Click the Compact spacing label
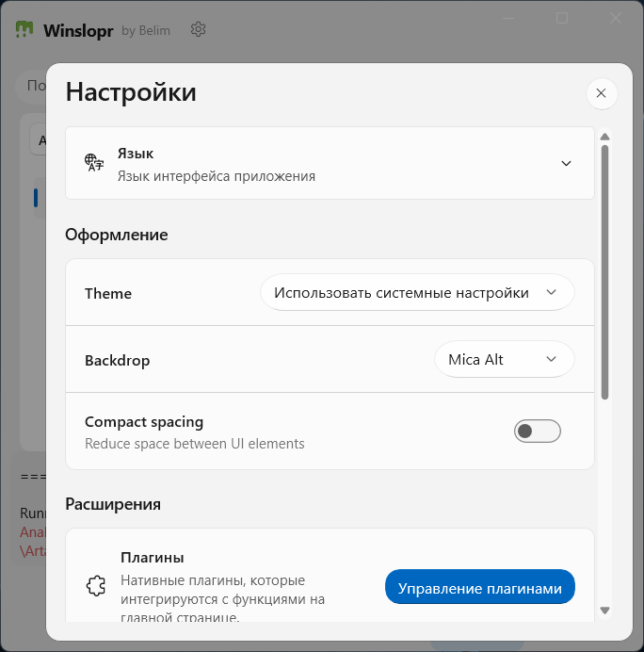 144,422
